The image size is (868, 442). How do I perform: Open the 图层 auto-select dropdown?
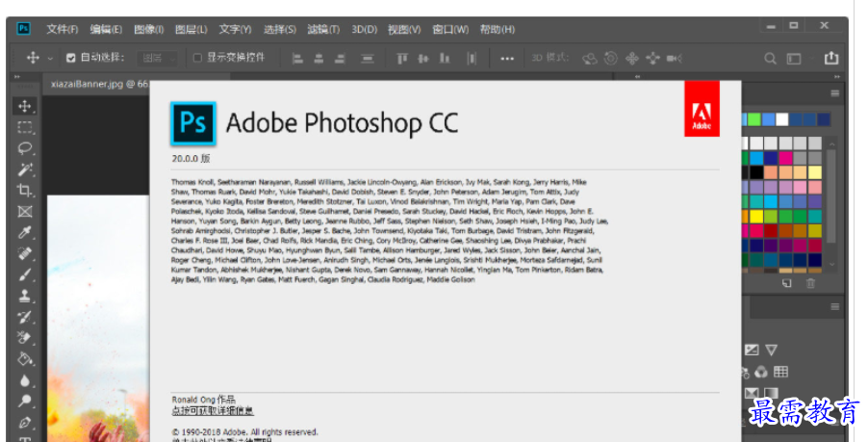[x=159, y=58]
